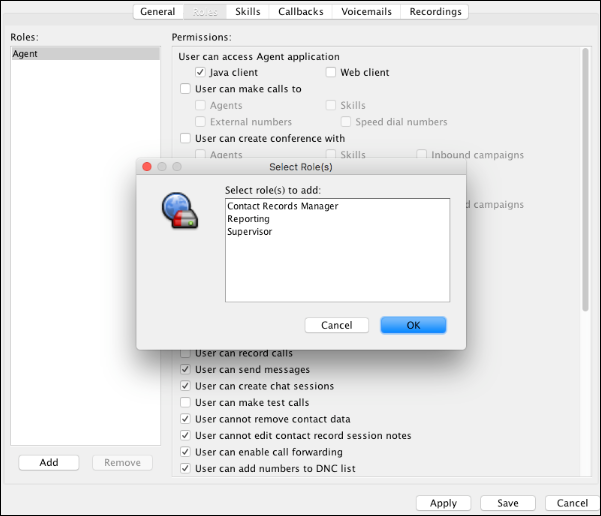Click the Save button
Image resolution: width=601 pixels, height=516 pixels.
point(508,503)
